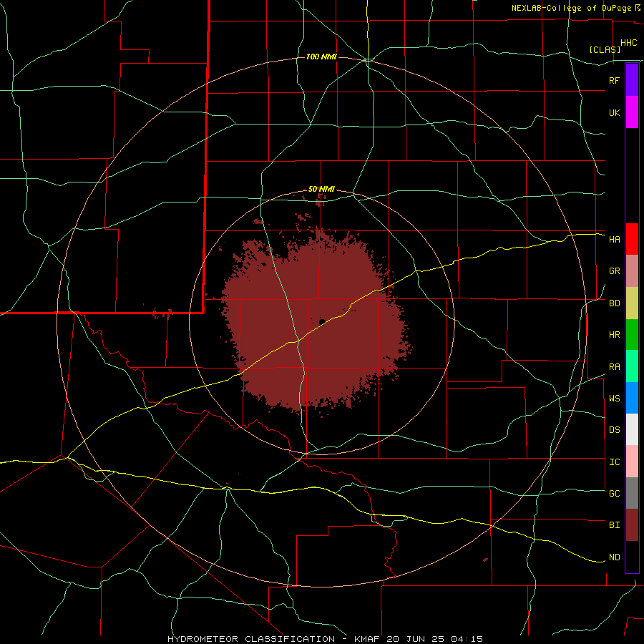Click the UK legend label
644x644 pixels.
pos(615,113)
